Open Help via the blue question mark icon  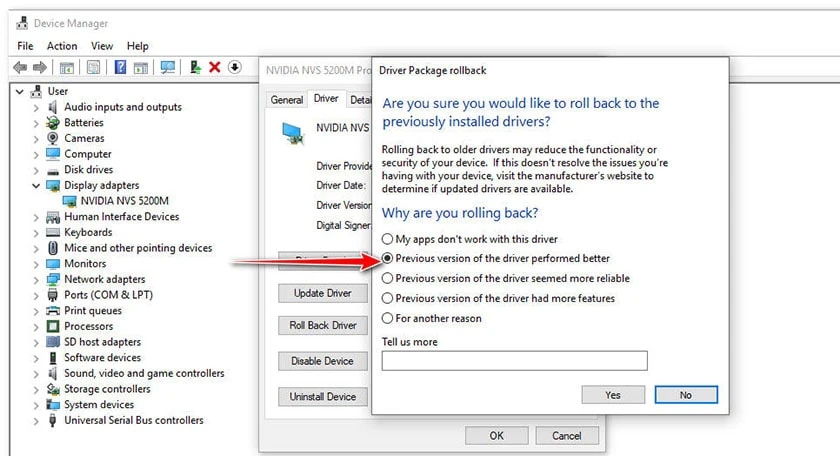[x=121, y=67]
